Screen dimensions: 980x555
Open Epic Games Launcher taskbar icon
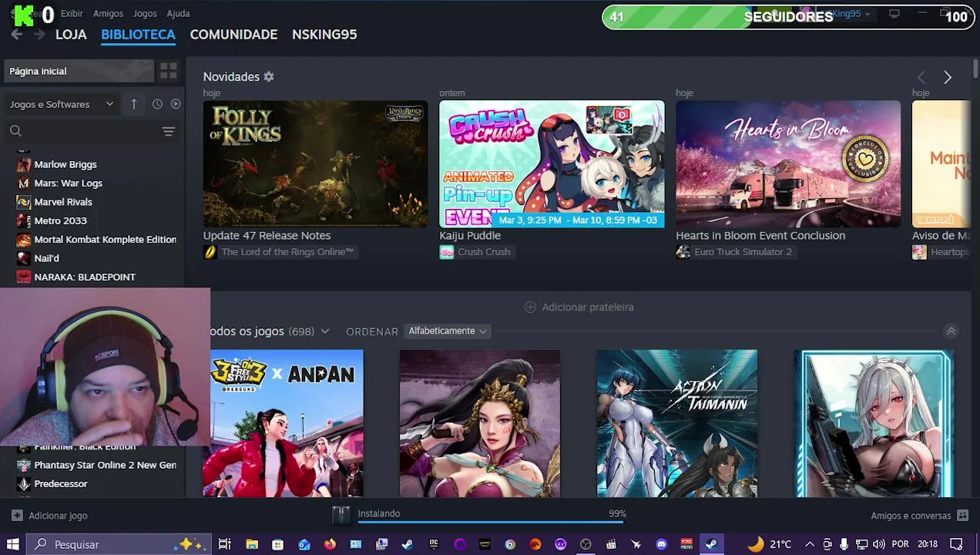[434, 544]
